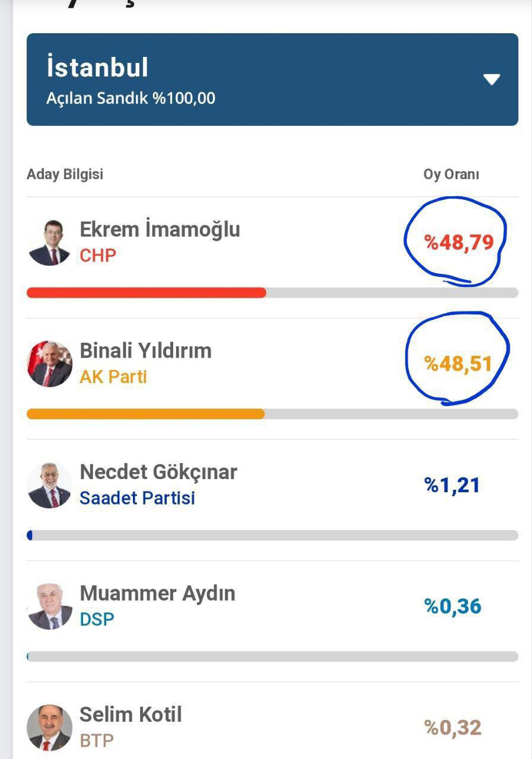Click the AK Parti party label
The width and height of the screenshot is (532, 759).
[113, 377]
